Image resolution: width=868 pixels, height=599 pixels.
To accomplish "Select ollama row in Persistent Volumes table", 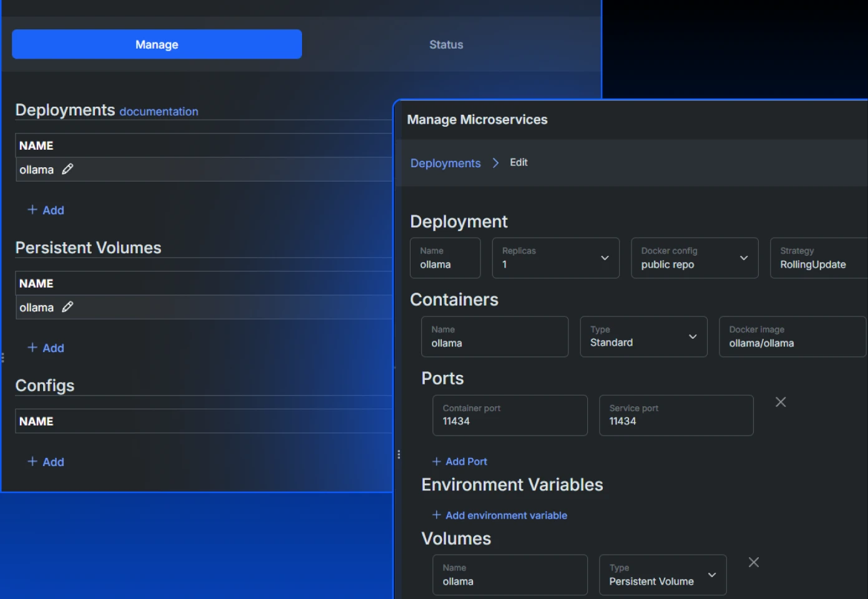I will coord(204,307).
